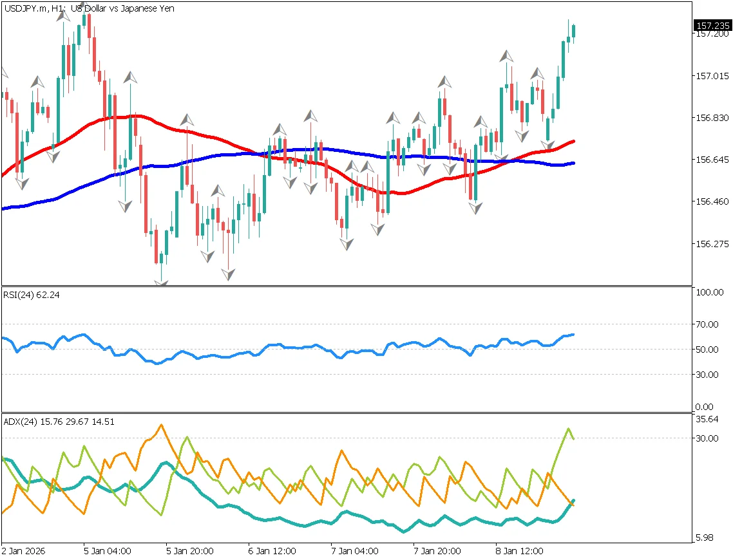Click the 2 Jan 2026 axis label
This screenshot has height=560, width=742.
tap(23, 551)
